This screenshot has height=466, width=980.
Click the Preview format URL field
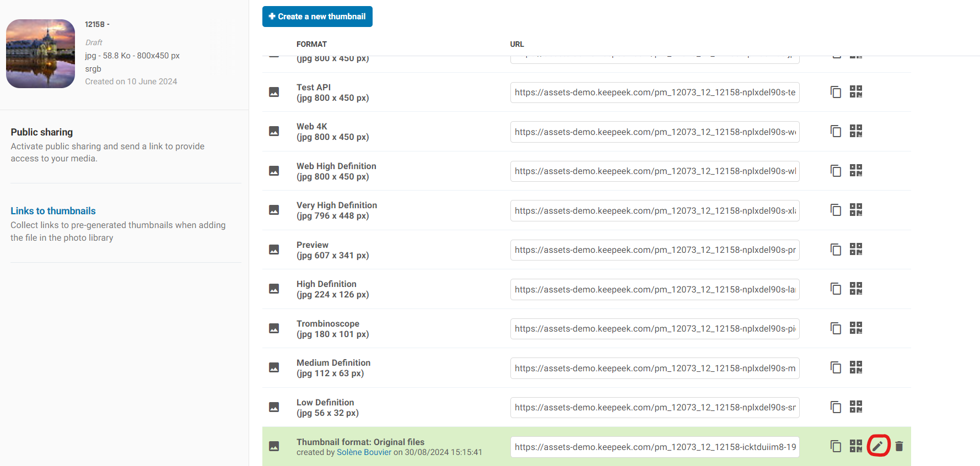[x=654, y=250]
